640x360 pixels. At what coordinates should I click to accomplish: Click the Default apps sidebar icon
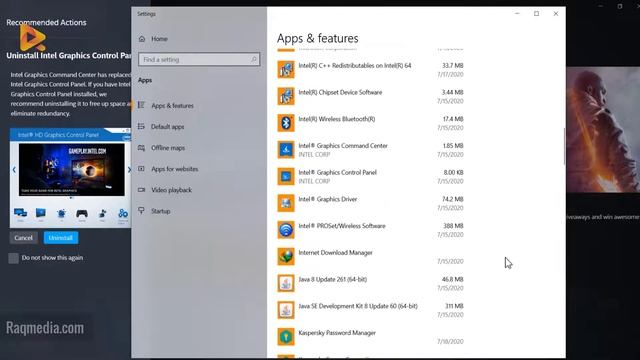click(141, 127)
